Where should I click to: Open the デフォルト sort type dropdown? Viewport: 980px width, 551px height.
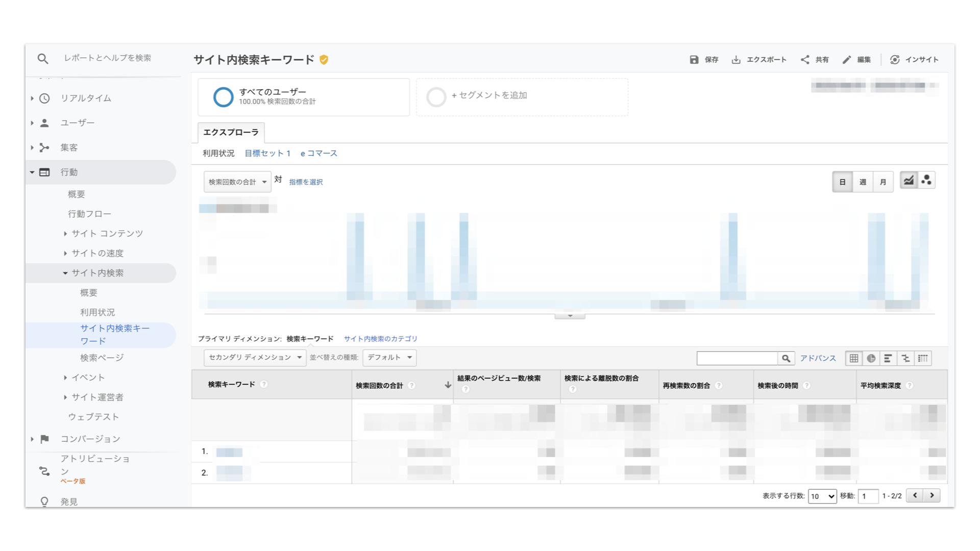tap(389, 358)
